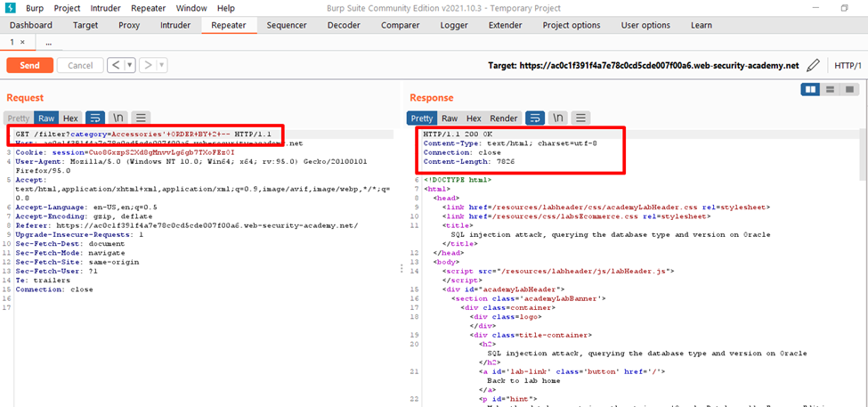Open the Intruder menu
The width and height of the screenshot is (868, 407).
tap(106, 8)
